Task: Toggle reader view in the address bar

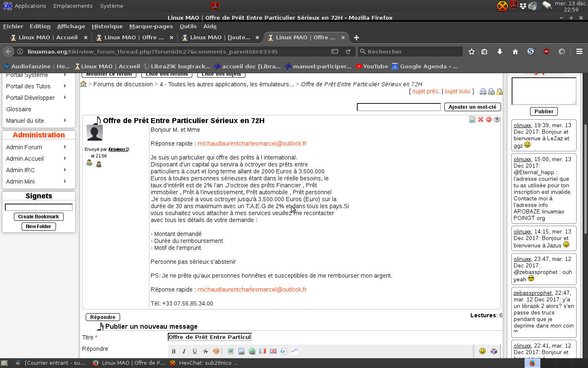Action: pos(335,52)
